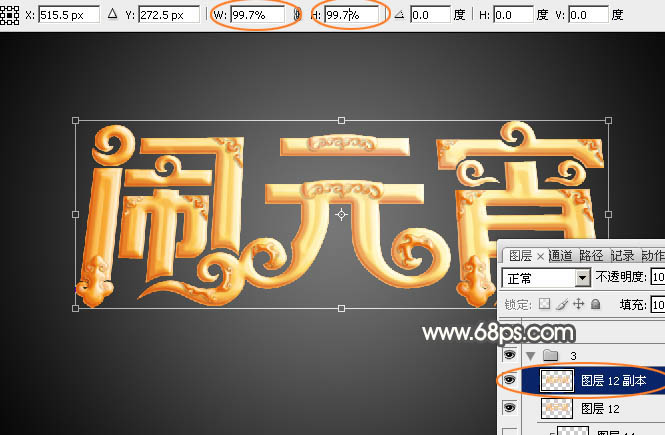Toggle lock all padlock icon
Viewport: 665px width, 435px height.
tap(596, 304)
